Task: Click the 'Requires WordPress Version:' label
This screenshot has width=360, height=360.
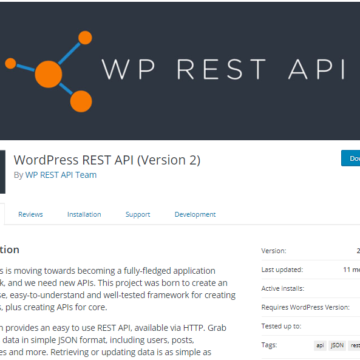Action: [x=305, y=307]
